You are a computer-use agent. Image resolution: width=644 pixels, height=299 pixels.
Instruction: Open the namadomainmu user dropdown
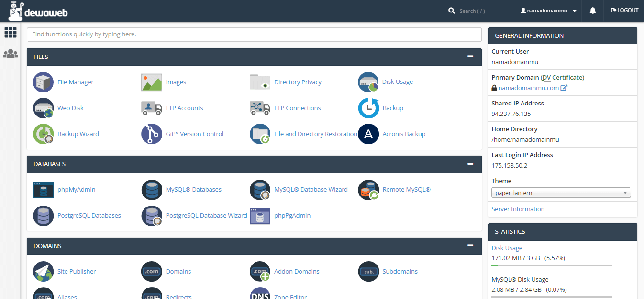(x=548, y=11)
